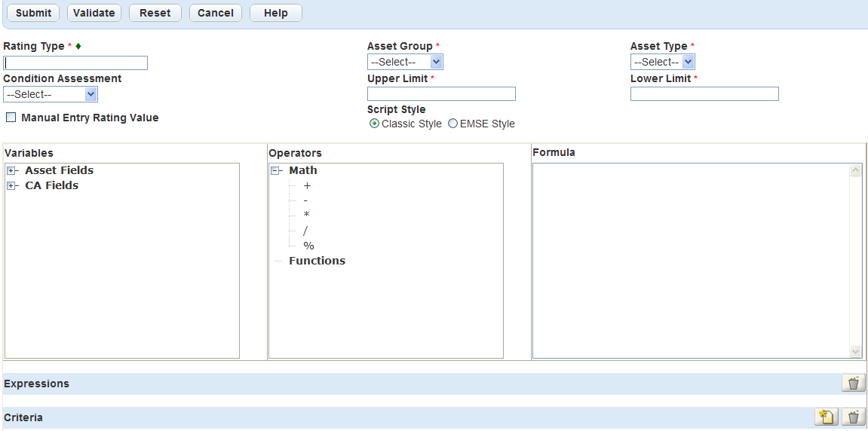Image resolution: width=868 pixels, height=431 pixels.
Task: Click into the Upper Limit field
Action: (441, 93)
